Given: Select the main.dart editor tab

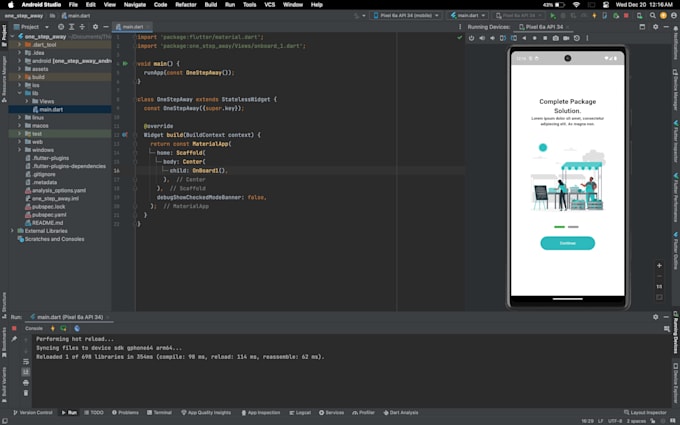Looking at the screenshot, I should click(x=133, y=27).
